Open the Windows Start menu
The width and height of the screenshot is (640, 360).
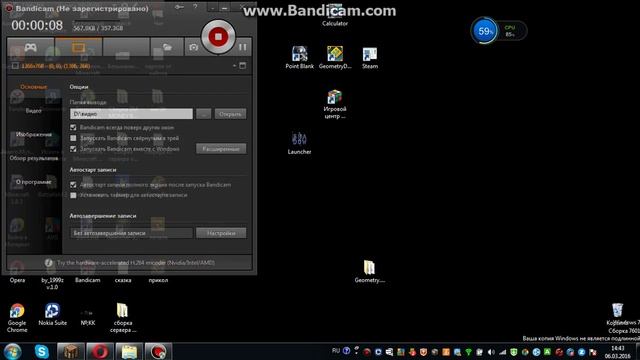(x=13, y=351)
